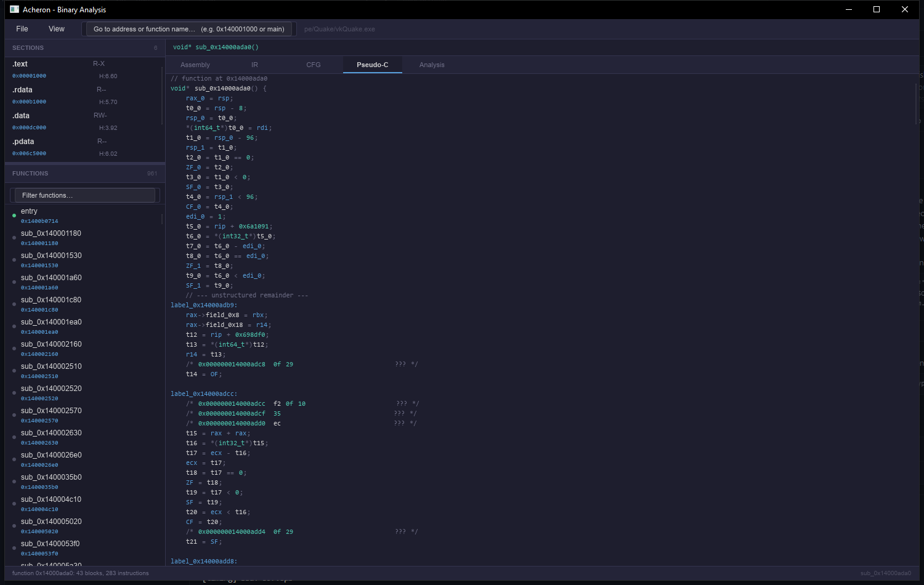Viewport: 924px width, 585px height.
Task: Click the line 'rax->field_0x8 = rbx'
Action: tap(227, 315)
